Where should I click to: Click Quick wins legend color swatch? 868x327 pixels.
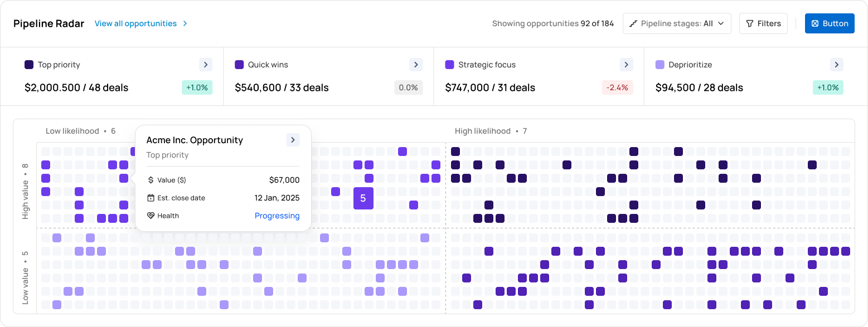click(239, 65)
